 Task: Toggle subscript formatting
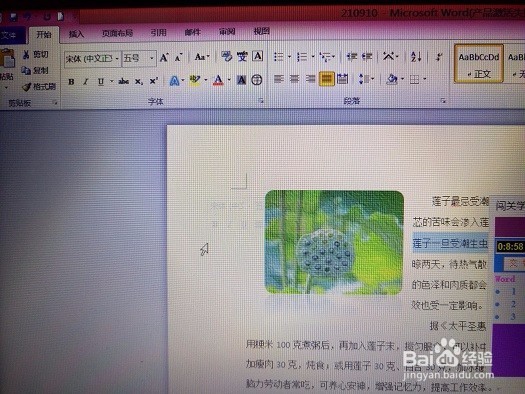139,82
